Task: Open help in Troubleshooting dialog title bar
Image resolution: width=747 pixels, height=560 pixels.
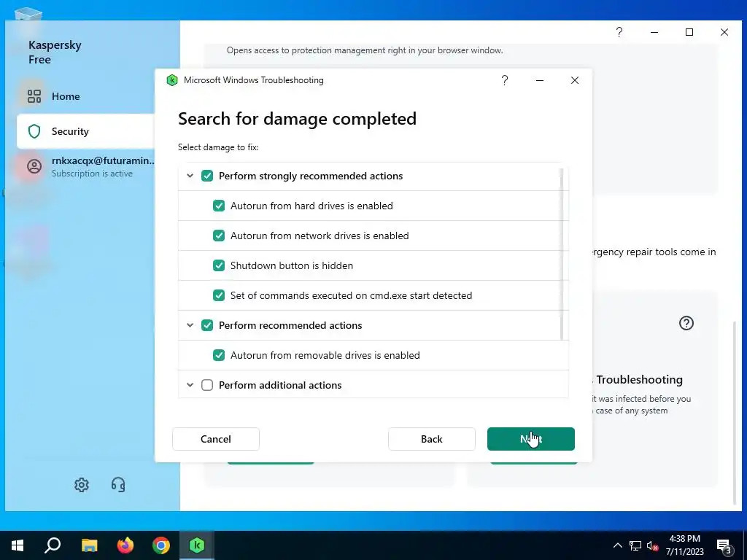Action: coord(505,80)
